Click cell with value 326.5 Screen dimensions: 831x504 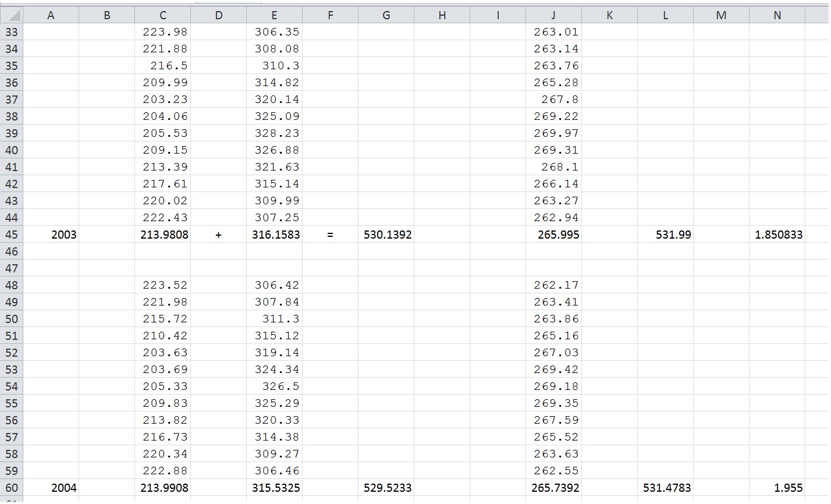tap(274, 386)
